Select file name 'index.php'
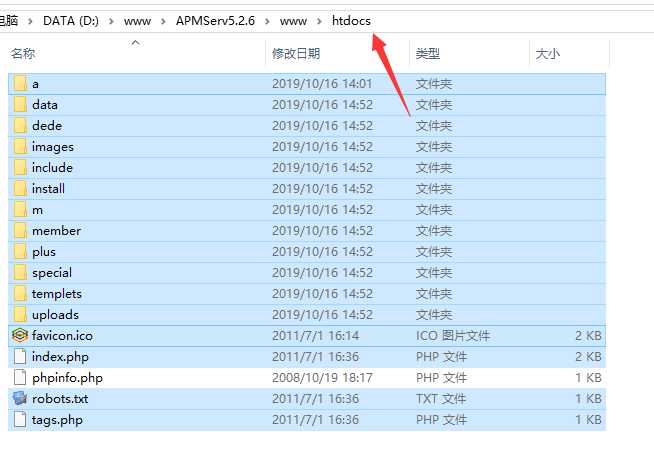Screen dimensions: 654x456 click(x=60, y=357)
